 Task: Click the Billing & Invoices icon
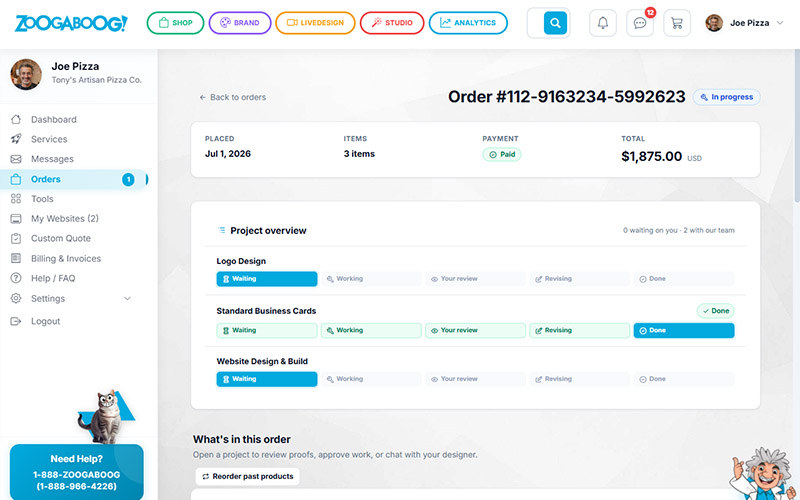pyautogui.click(x=16, y=258)
